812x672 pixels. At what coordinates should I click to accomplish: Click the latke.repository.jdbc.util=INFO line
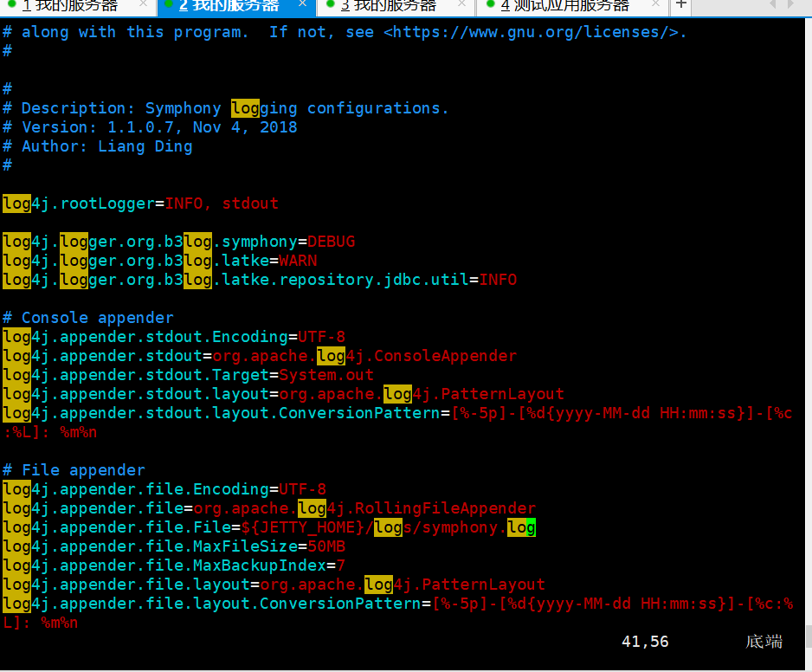pos(260,280)
